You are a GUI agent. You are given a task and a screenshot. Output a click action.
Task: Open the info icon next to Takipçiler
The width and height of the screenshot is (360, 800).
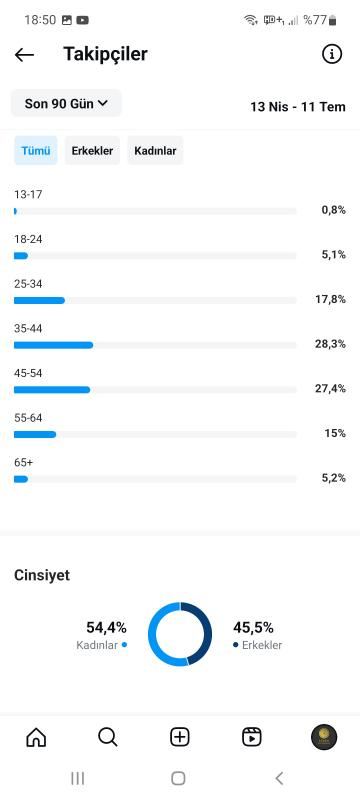332,54
